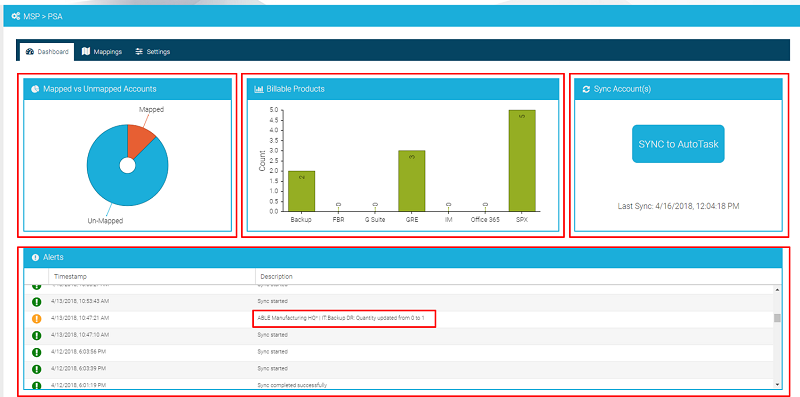The image size is (800, 397).
Task: Click 'Sync completed successfully' description
Action: click(292, 385)
